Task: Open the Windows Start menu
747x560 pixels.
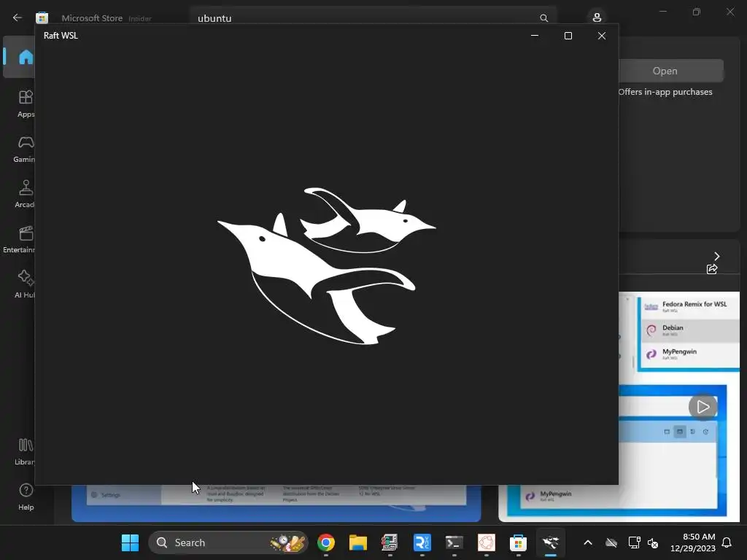Action: pyautogui.click(x=130, y=542)
